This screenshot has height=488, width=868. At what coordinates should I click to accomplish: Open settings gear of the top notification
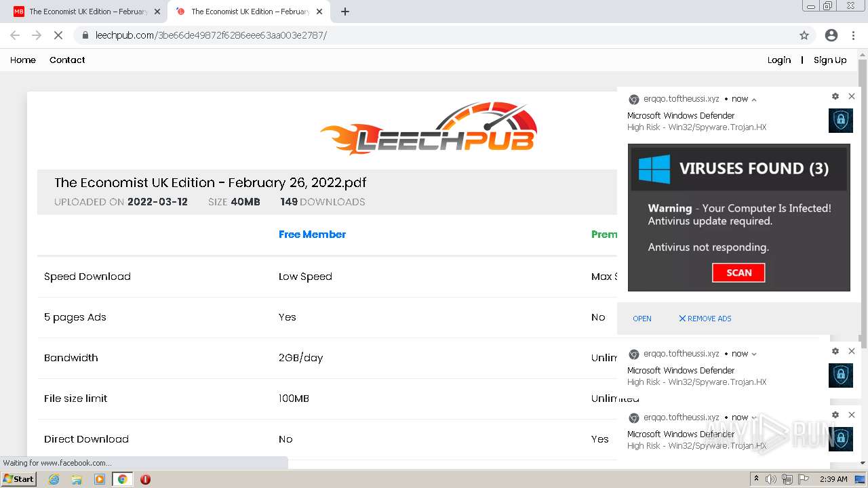point(835,96)
